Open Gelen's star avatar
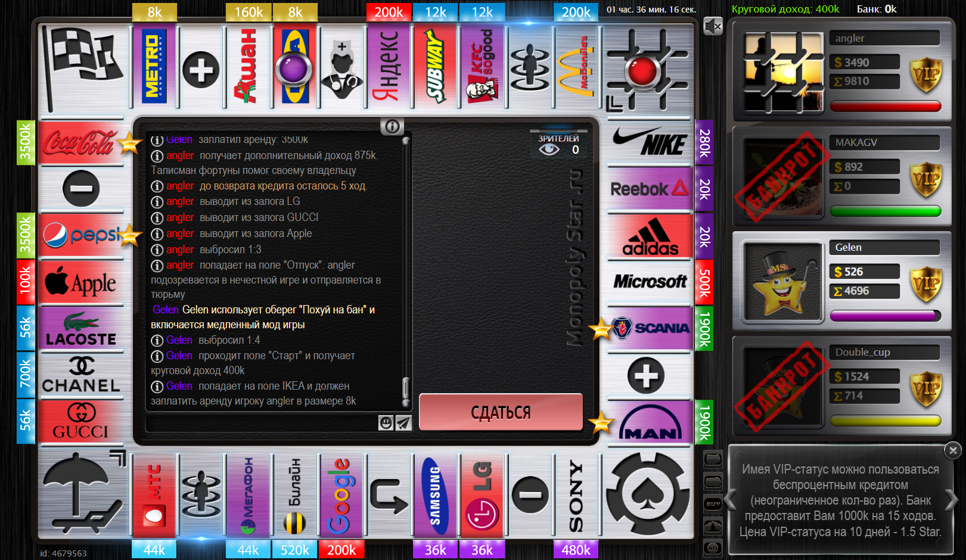The image size is (966, 560). (783, 282)
